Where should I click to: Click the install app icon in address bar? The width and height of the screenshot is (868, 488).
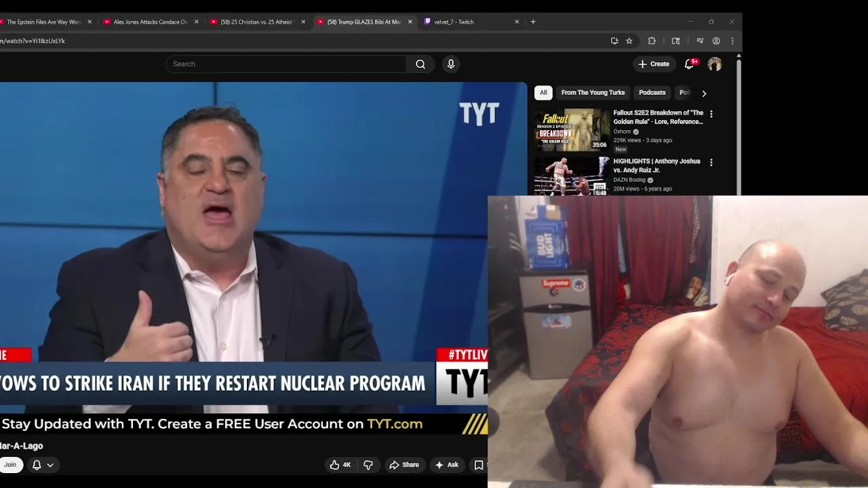[x=614, y=41]
